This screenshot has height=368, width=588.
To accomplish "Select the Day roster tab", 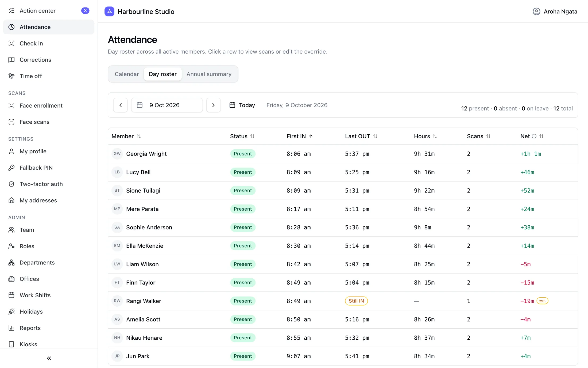I will [163, 74].
